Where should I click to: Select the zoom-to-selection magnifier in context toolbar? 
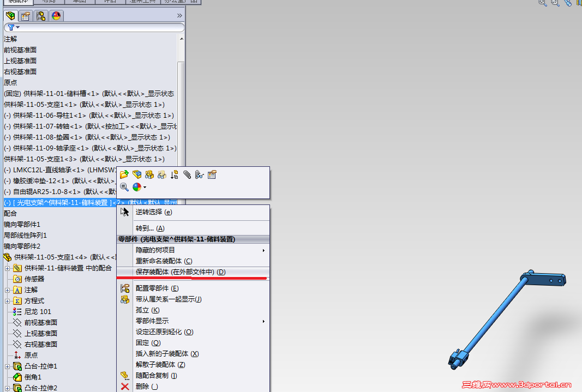[124, 187]
